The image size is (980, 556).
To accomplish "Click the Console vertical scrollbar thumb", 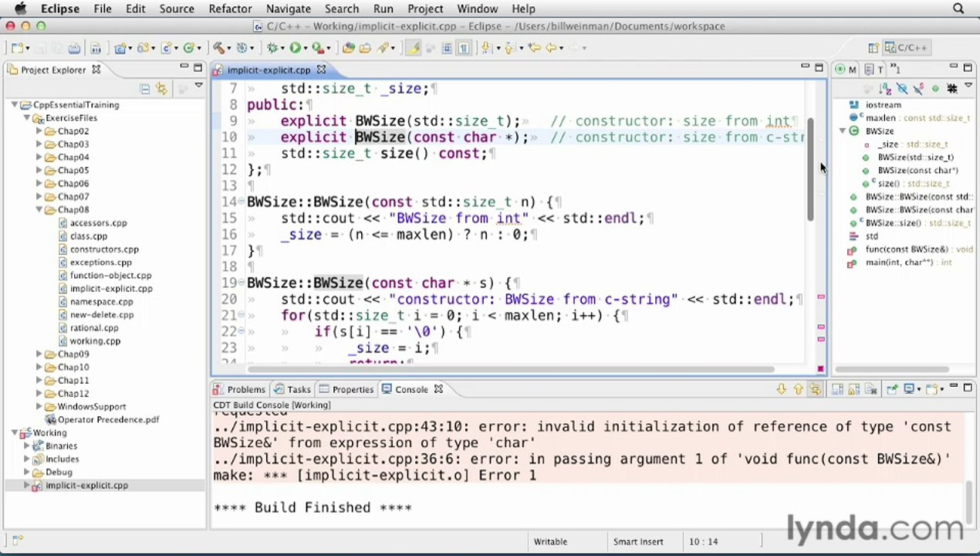I will [969, 503].
